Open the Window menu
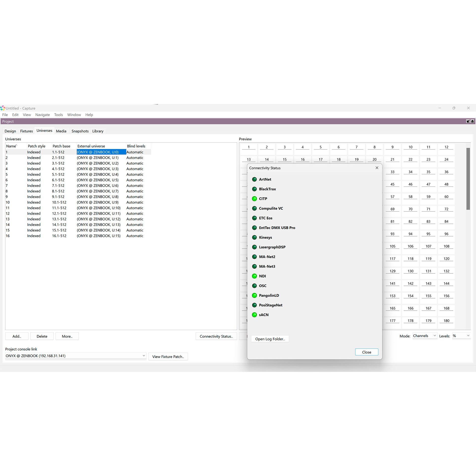 pyautogui.click(x=74, y=115)
